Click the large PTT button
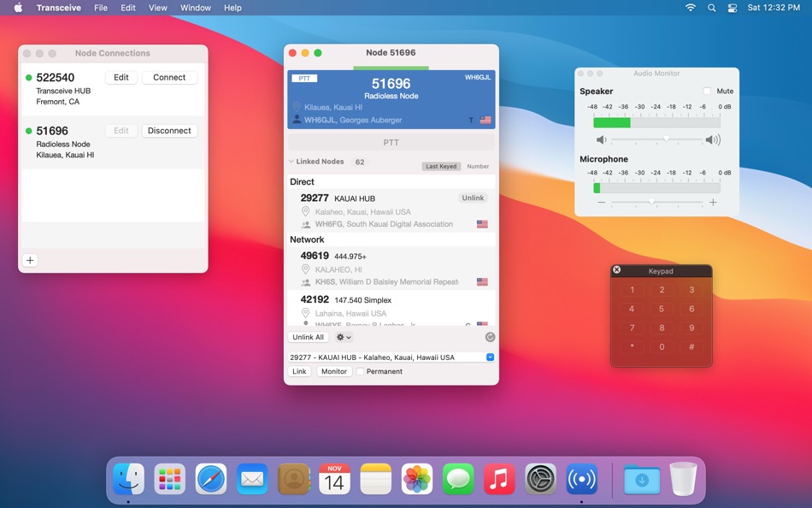 click(x=391, y=143)
